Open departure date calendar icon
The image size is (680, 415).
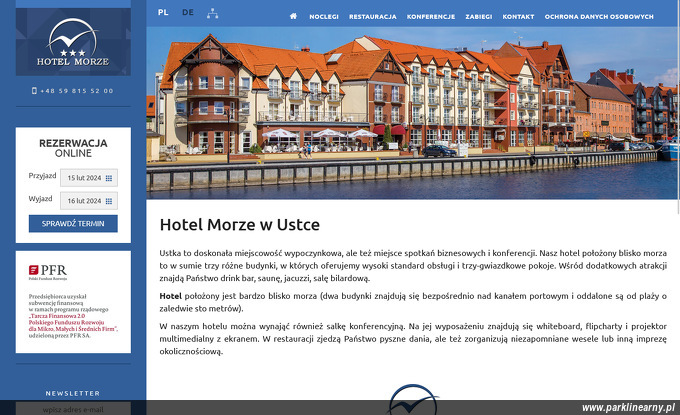(109, 201)
